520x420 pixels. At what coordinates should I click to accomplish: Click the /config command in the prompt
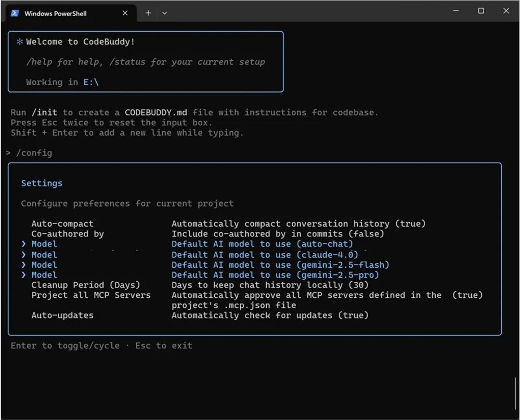[34, 153]
